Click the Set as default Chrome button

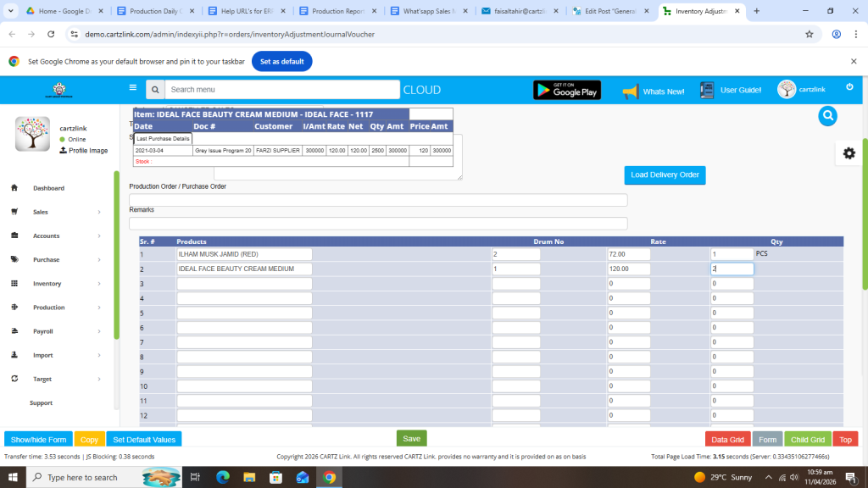(x=281, y=62)
